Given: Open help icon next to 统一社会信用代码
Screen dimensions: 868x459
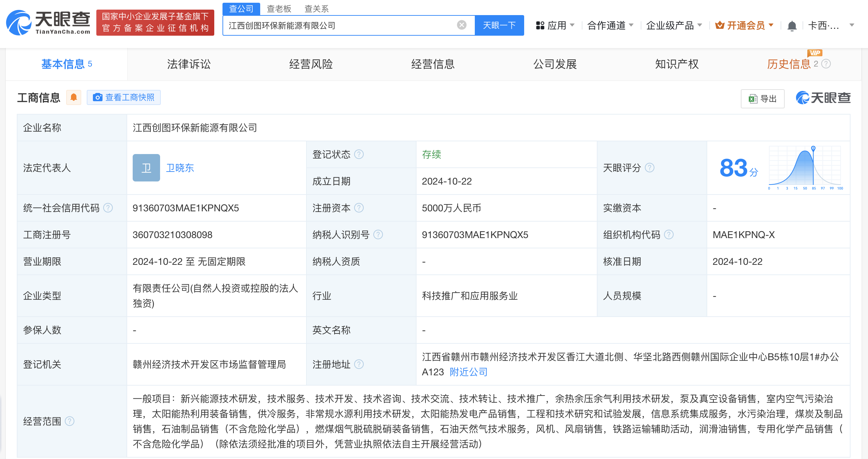Looking at the screenshot, I should [x=108, y=208].
